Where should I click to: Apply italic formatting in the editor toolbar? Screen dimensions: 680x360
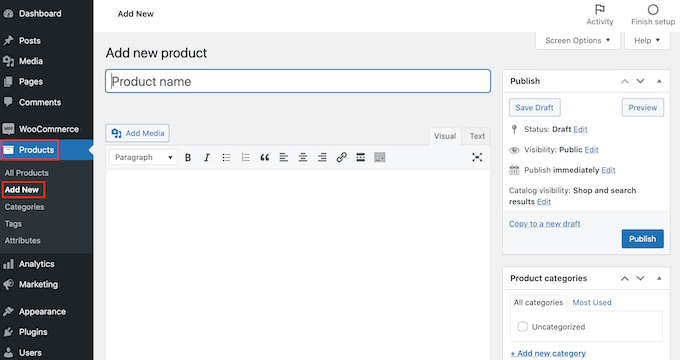point(207,157)
